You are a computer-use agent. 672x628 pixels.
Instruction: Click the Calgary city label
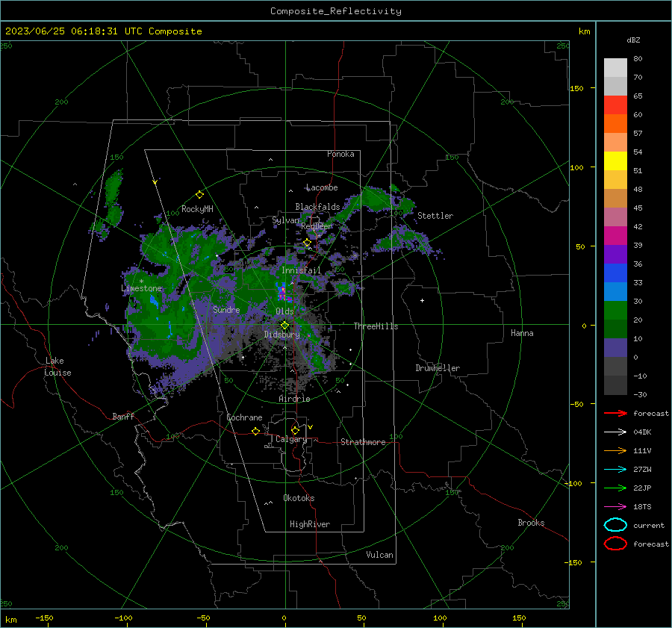(x=291, y=439)
